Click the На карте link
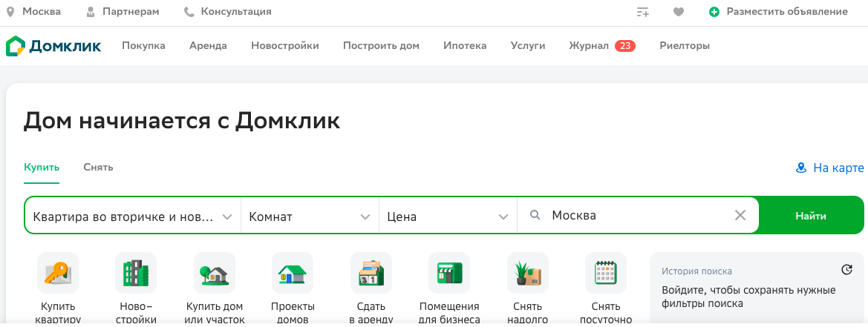This screenshot has width=868, height=327. tap(838, 168)
